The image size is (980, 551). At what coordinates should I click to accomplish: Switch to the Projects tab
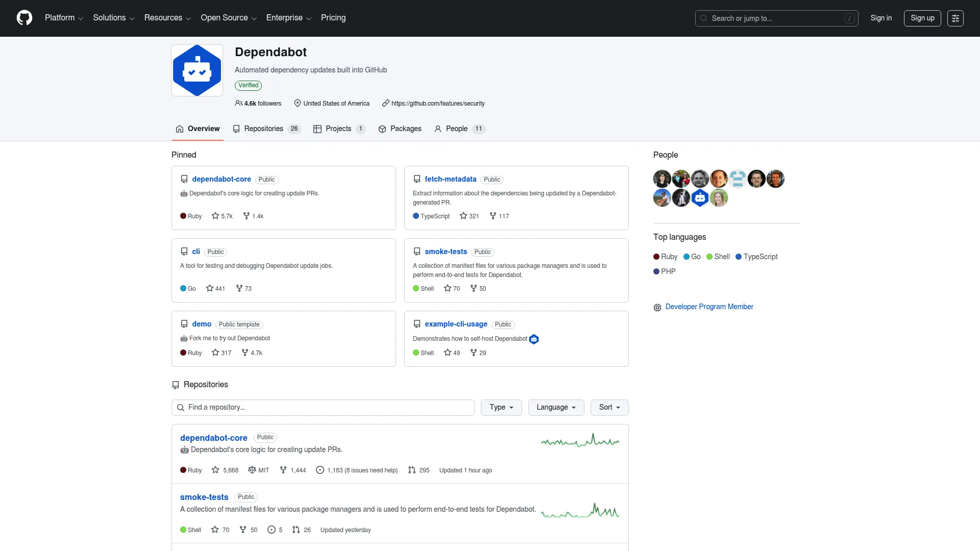[339, 129]
